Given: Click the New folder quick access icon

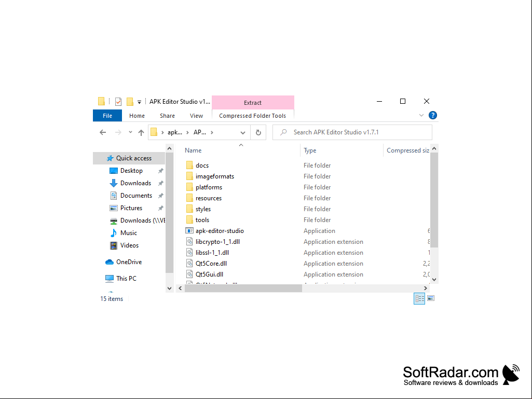Looking at the screenshot, I should 130,102.
